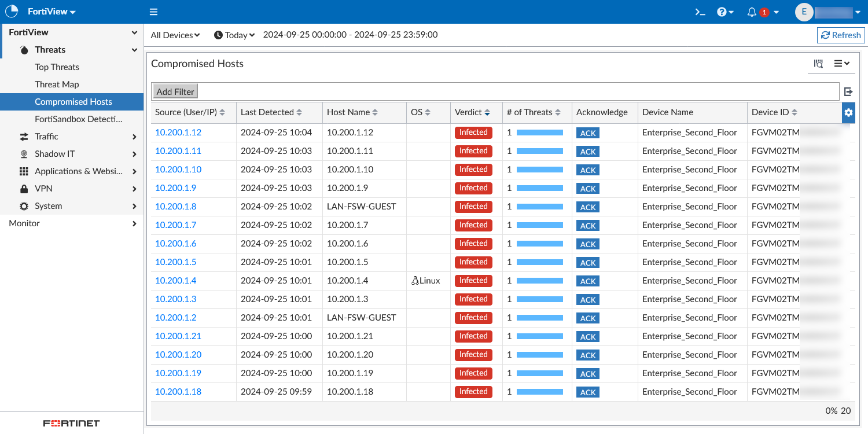Open the Today time range dropdown
868x434 pixels.
[234, 35]
